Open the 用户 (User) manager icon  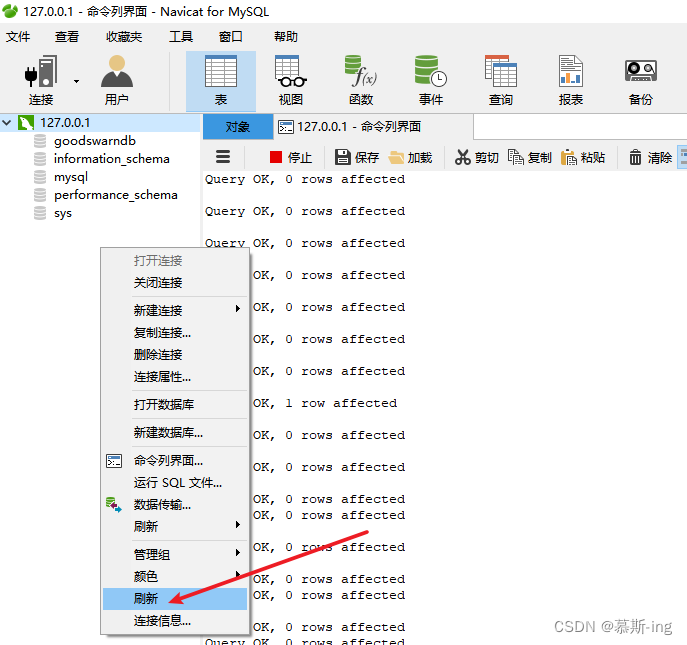coord(117,81)
